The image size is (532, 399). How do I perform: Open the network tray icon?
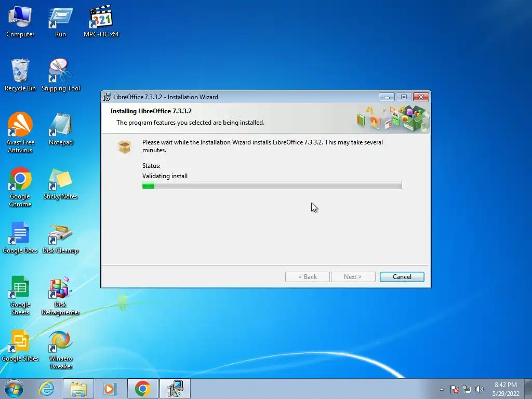coord(467,389)
